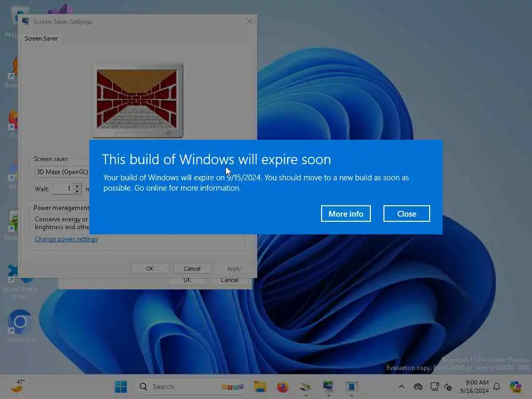Screen dimensions: 532x399
Task: Open the 3D Maze (OpenGL) screen saver dropdown
Action: click(62, 171)
